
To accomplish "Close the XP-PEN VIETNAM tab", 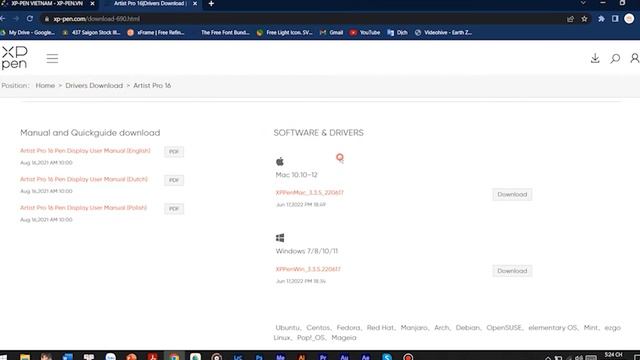I will tap(92, 4).
